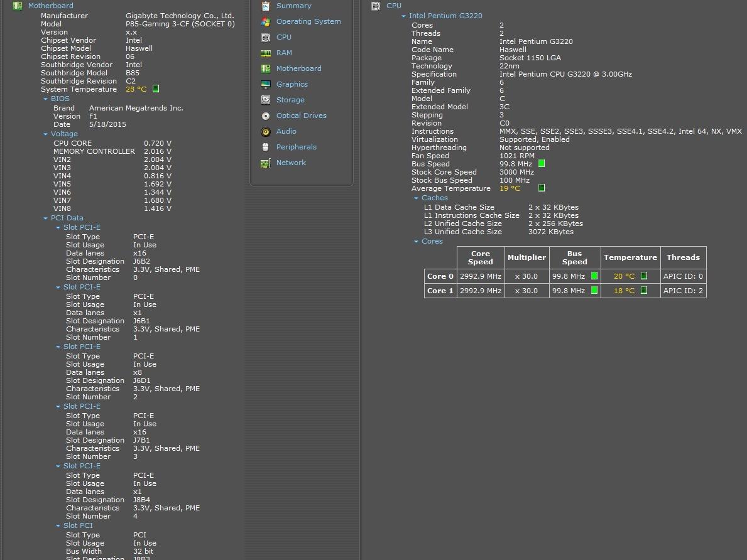Collapse the BIOS section
This screenshot has height=560, width=747.
(x=46, y=99)
